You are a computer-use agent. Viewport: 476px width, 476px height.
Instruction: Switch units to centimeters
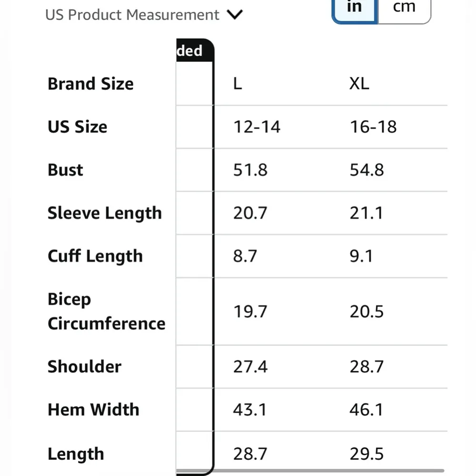click(404, 8)
